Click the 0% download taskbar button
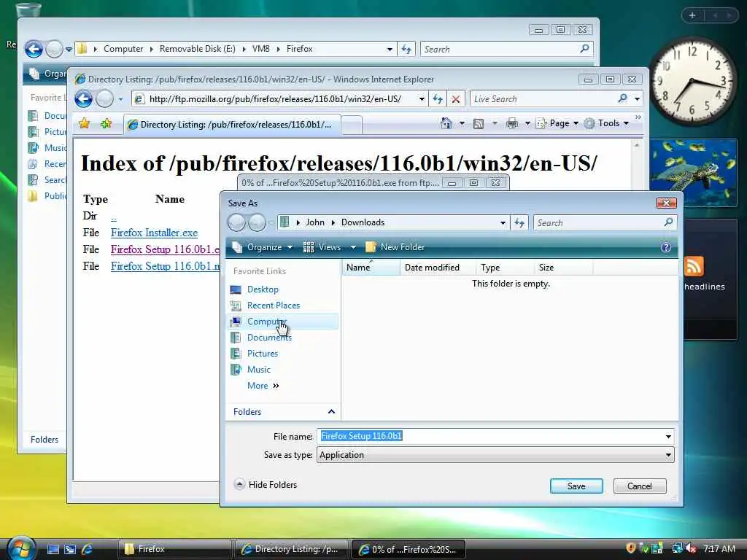Image resolution: width=747 pixels, height=560 pixels. point(409,550)
